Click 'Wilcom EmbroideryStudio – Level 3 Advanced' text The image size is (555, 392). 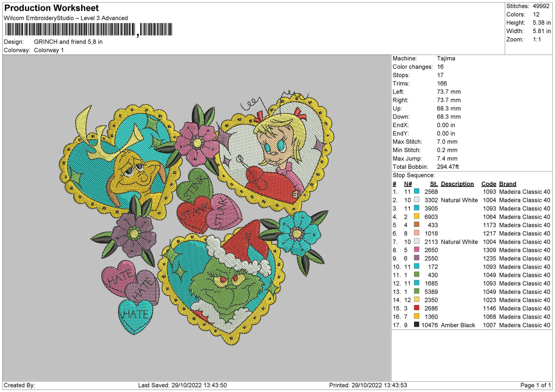[x=66, y=18]
